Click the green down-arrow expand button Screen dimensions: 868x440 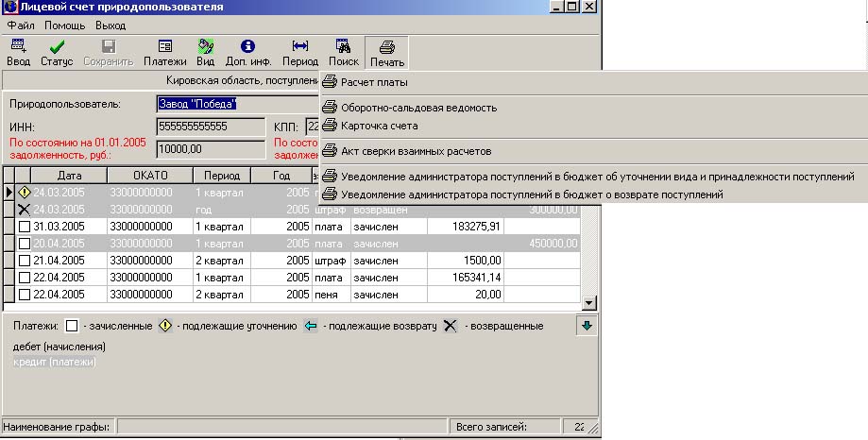pyautogui.click(x=587, y=326)
